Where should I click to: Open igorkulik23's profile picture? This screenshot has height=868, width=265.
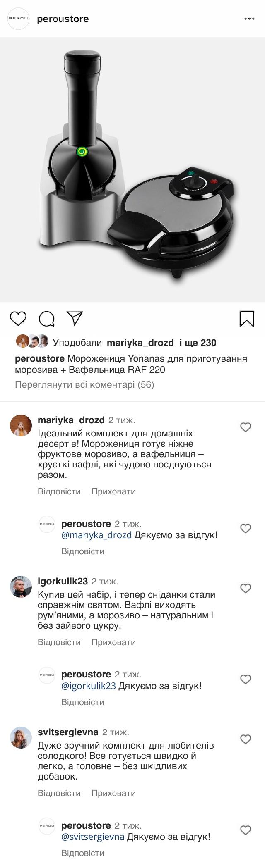pyautogui.click(x=21, y=587)
